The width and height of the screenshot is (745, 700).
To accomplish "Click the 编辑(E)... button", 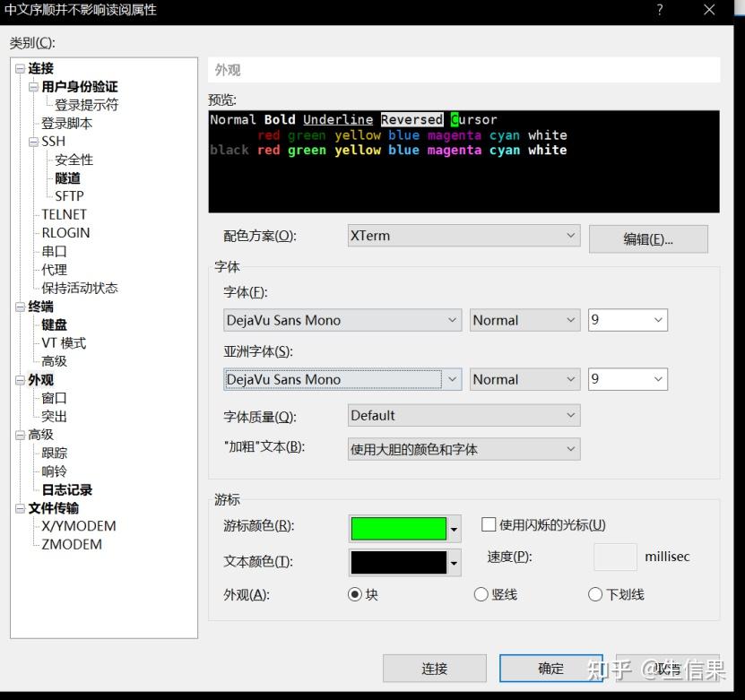I will (x=648, y=239).
